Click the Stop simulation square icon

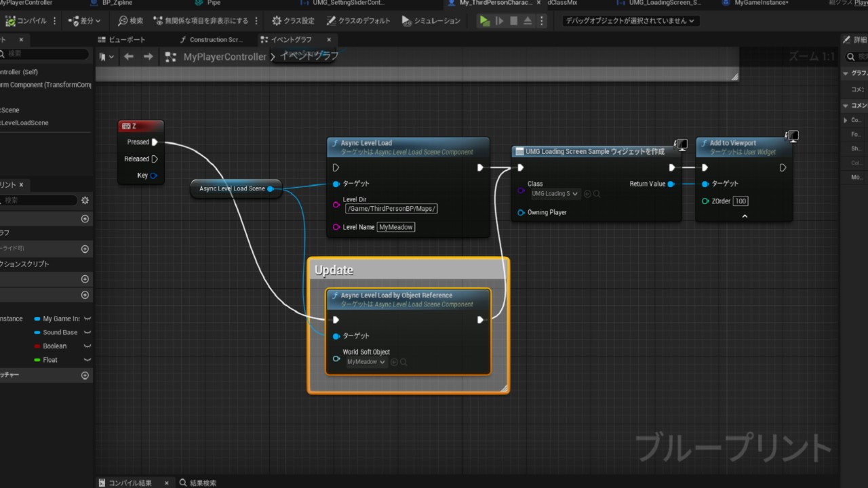[x=514, y=21]
